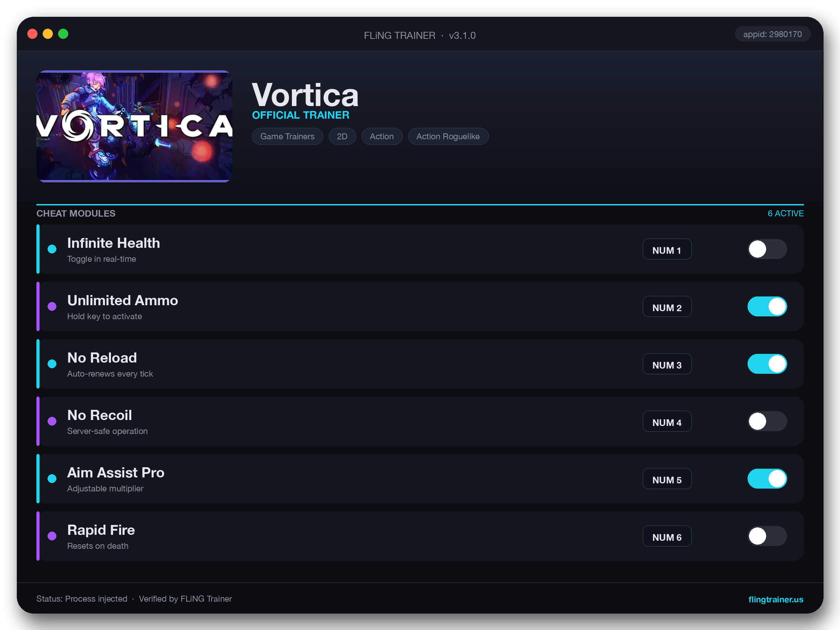The height and width of the screenshot is (630, 840).
Task: Open the Action Roguelike tag
Action: pyautogui.click(x=448, y=136)
